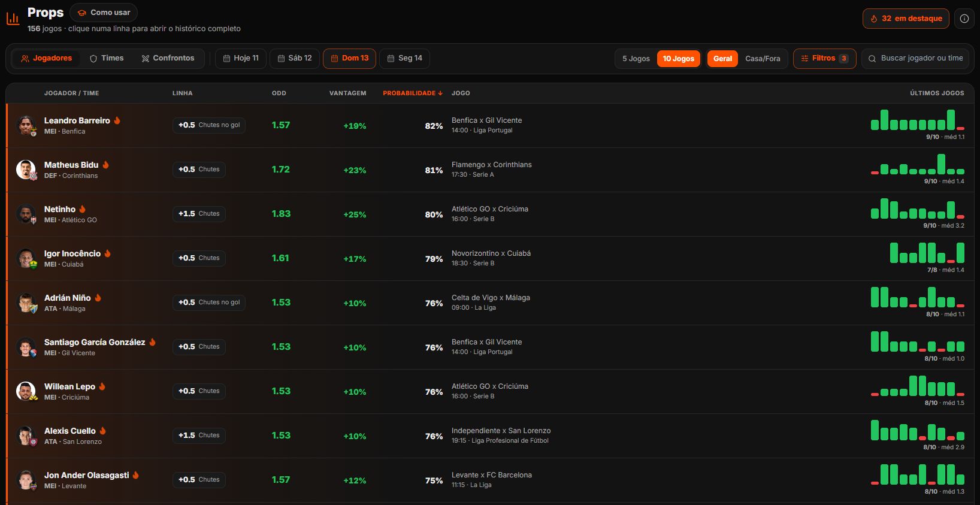Image resolution: width=980 pixels, height=505 pixels.
Task: Open the Como usar guide
Action: pyautogui.click(x=104, y=13)
